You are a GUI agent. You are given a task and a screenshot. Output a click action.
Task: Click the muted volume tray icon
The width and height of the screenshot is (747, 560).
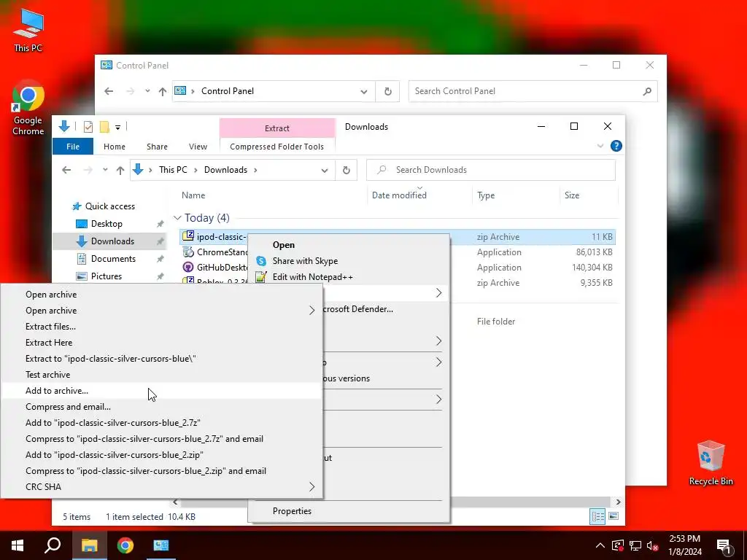pyautogui.click(x=652, y=545)
